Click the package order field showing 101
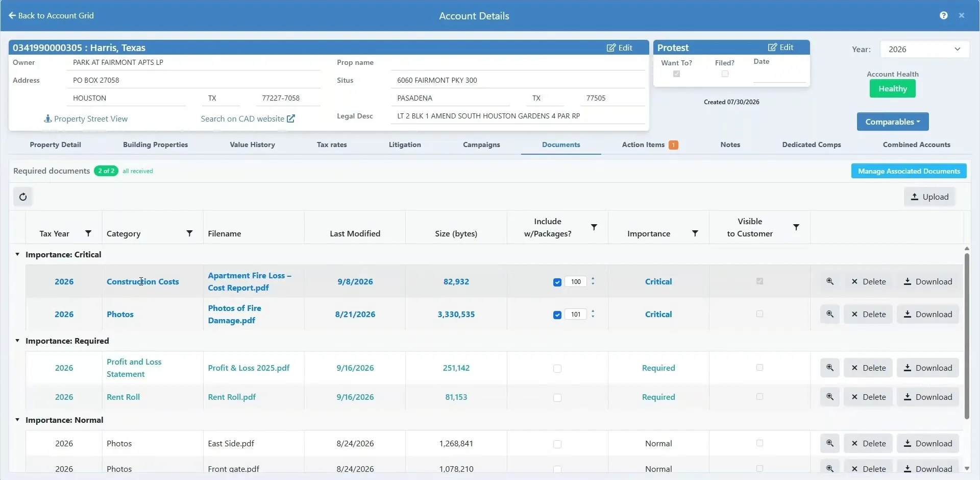Image resolution: width=980 pixels, height=480 pixels. [x=576, y=314]
